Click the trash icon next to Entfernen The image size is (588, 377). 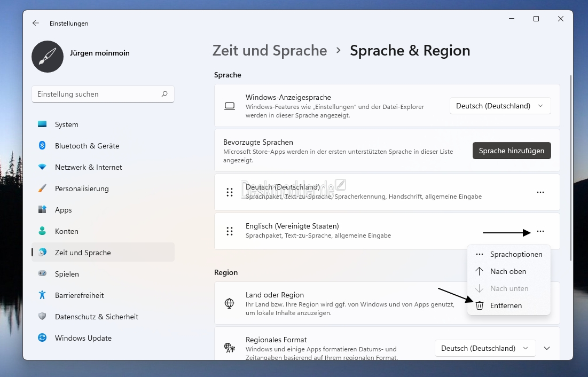pyautogui.click(x=479, y=306)
